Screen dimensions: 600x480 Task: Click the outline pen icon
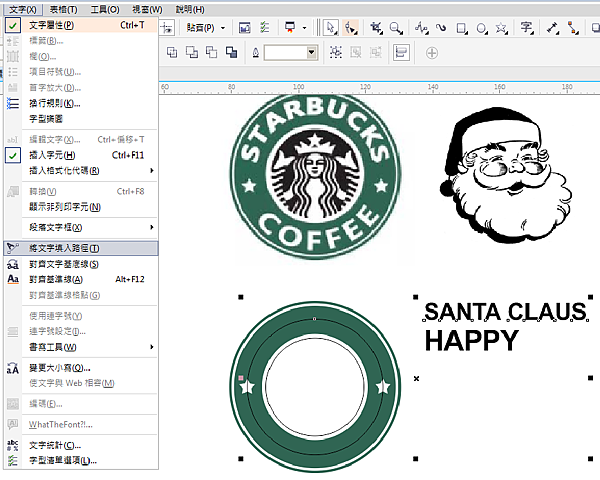pyautogui.click(x=256, y=52)
